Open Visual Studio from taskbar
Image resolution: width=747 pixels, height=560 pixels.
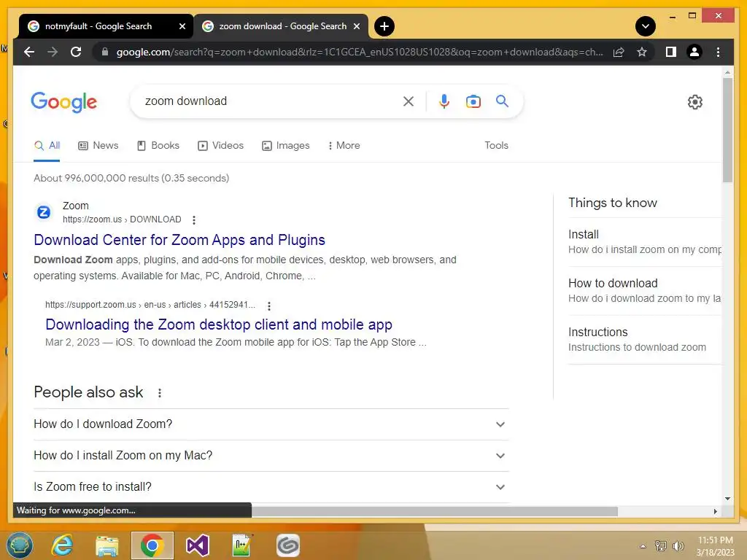coord(197,545)
